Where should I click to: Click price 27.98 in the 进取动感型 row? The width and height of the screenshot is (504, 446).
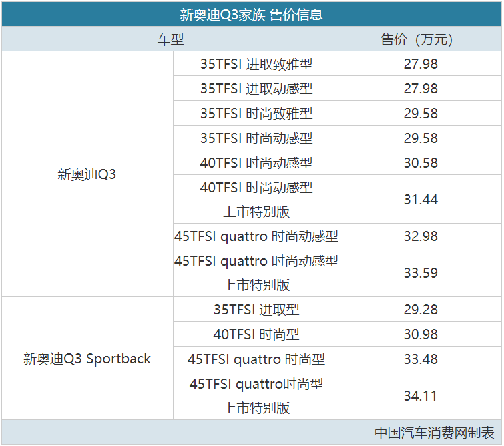click(x=421, y=89)
